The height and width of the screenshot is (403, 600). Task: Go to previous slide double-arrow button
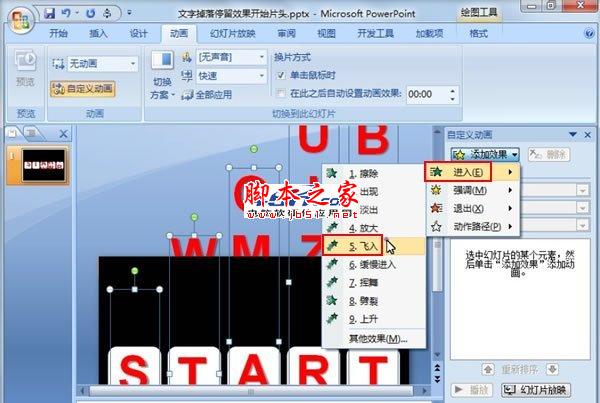[x=437, y=368]
